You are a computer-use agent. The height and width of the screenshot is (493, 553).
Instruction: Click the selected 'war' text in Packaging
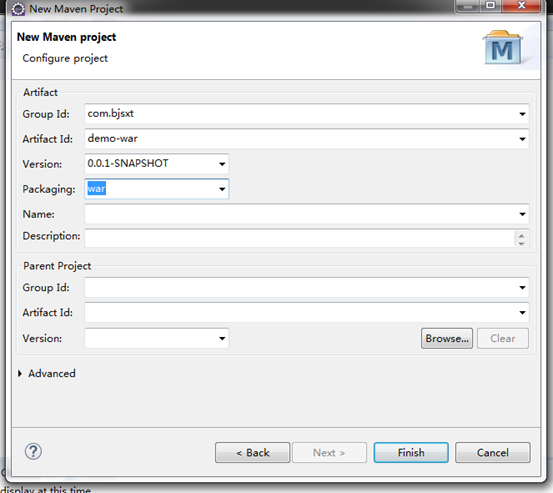tap(96, 189)
